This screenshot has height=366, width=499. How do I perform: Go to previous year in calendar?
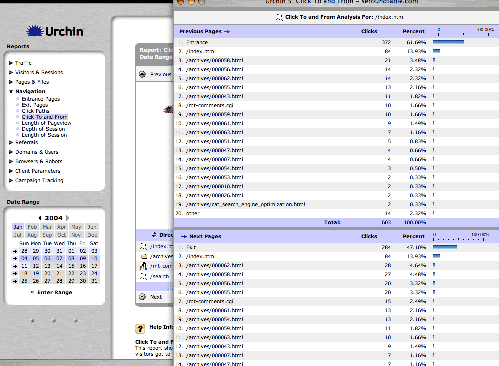40,218
